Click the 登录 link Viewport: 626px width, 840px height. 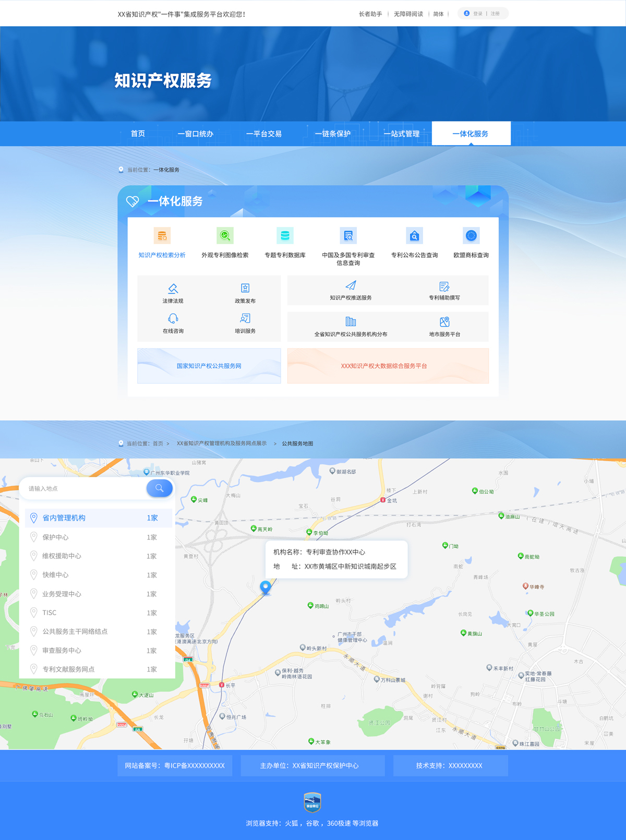coord(478,14)
